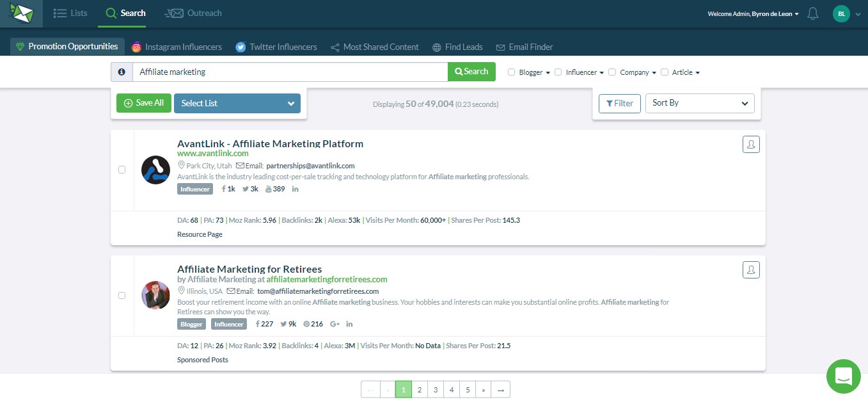Go to page 3 in pagination
Image resolution: width=868 pixels, height=402 pixels.
click(x=436, y=389)
